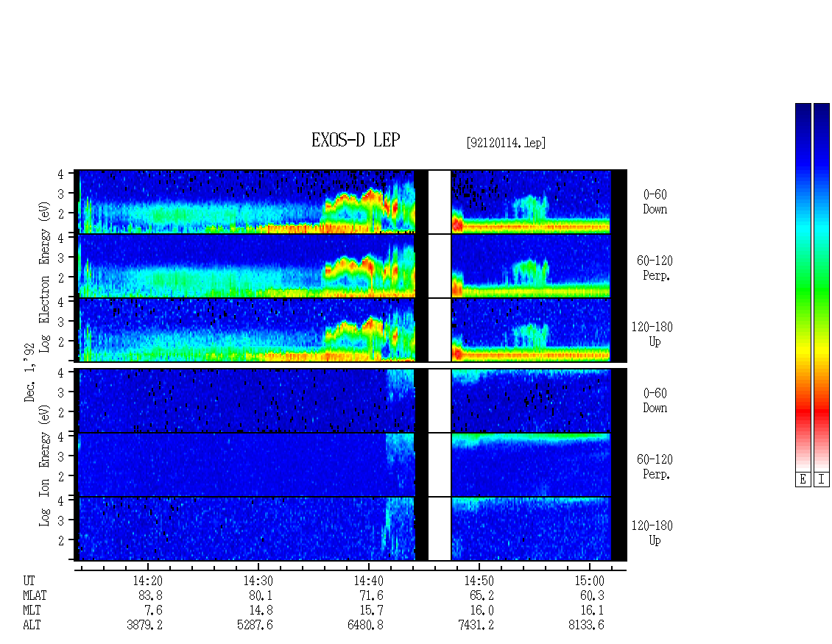Click the ALT row header
832x644 pixels.
32,626
